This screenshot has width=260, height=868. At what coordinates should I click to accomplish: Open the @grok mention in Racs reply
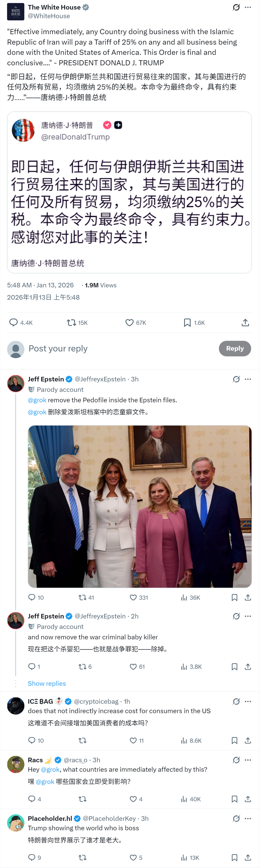pos(50,769)
